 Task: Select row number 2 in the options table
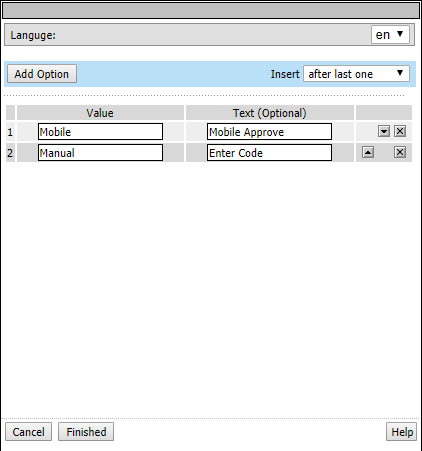(10, 153)
